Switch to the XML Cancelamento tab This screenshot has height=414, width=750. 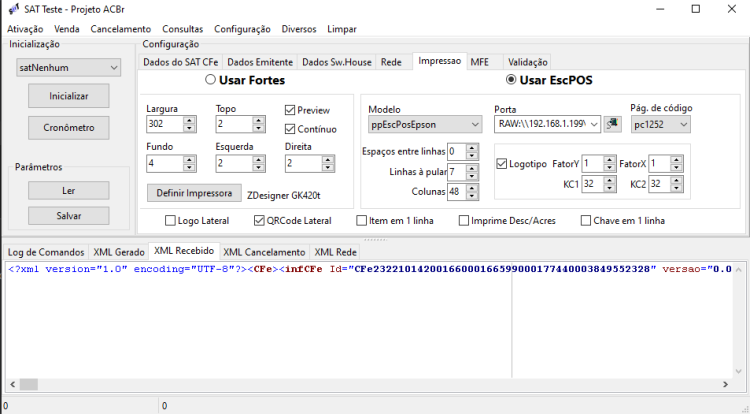tap(264, 252)
